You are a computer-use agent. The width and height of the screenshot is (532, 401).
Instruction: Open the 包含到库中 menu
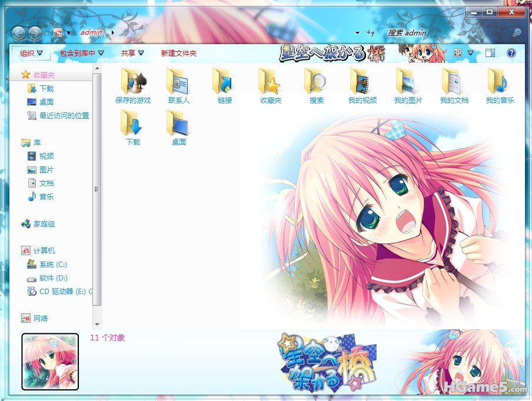point(82,54)
